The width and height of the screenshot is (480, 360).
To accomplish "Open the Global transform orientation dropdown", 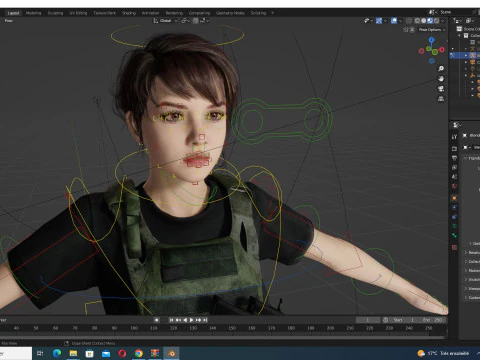I will [165, 21].
